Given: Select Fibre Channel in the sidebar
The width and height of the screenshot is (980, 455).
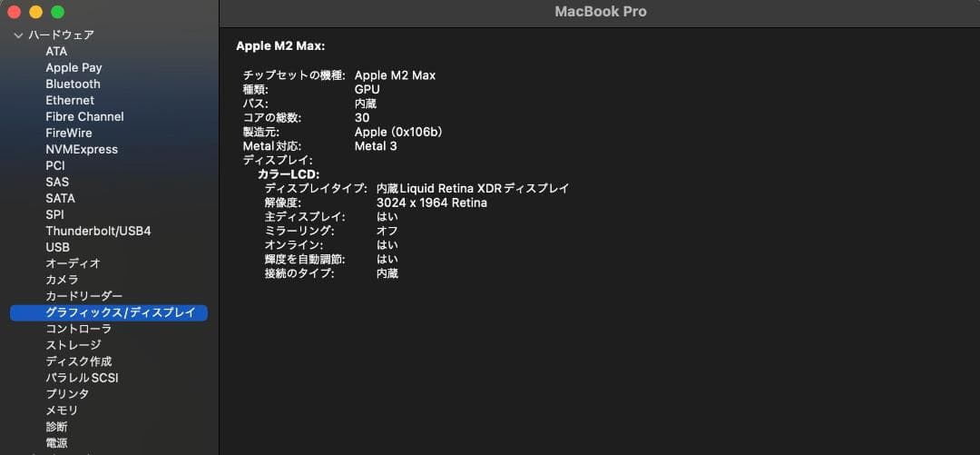Looking at the screenshot, I should pos(84,116).
